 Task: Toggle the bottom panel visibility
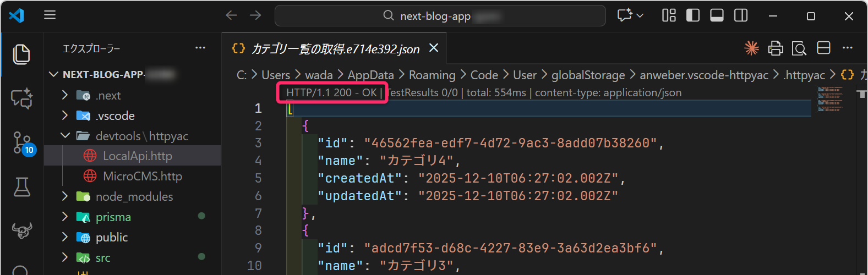(x=717, y=15)
